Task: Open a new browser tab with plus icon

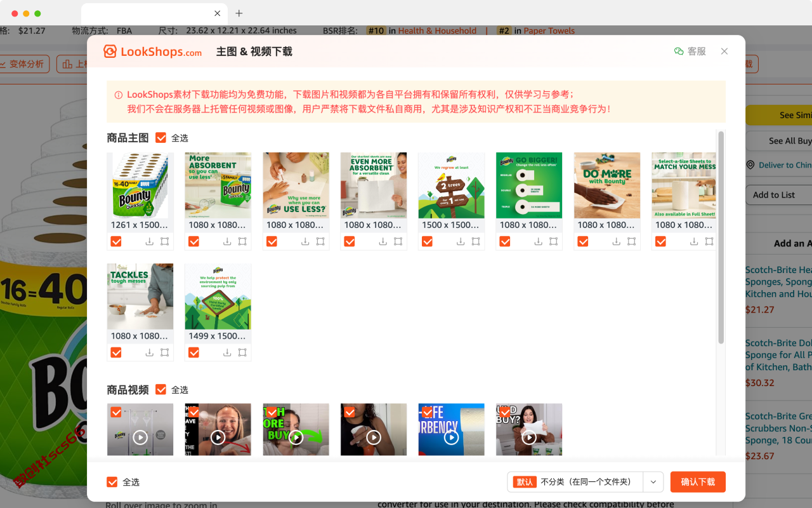Action: 239,13
